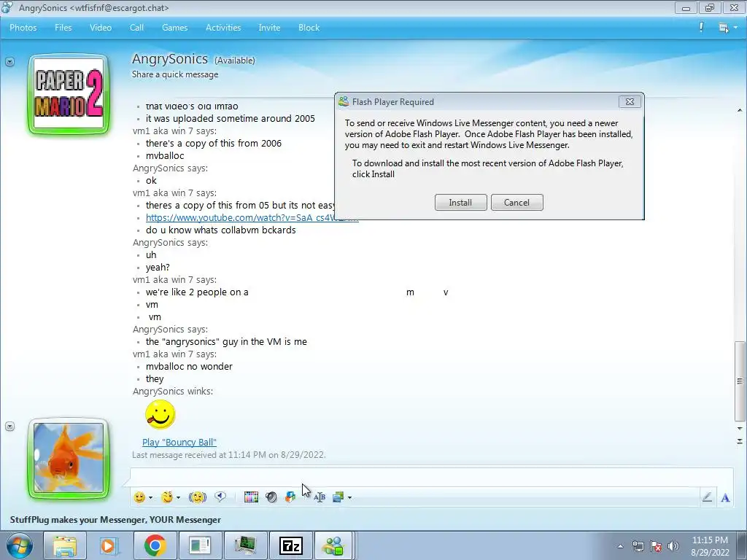Block this contact via Block
Viewport: 747px width, 560px height.
[309, 28]
